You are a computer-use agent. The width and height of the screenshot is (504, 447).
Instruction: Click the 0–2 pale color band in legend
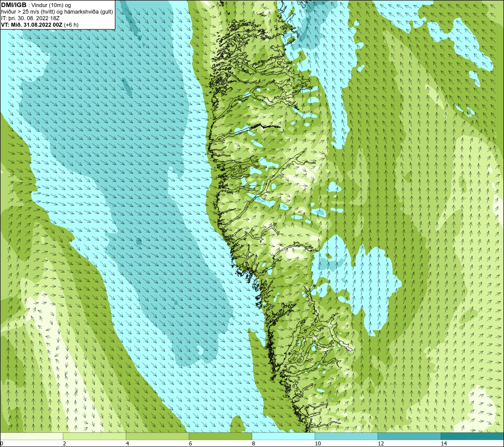31,436
